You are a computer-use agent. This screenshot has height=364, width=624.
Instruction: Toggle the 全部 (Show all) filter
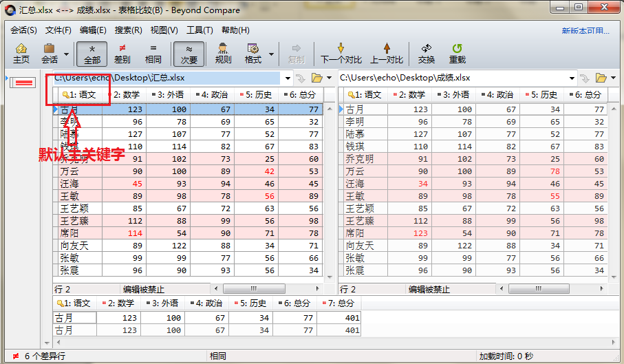coord(92,53)
